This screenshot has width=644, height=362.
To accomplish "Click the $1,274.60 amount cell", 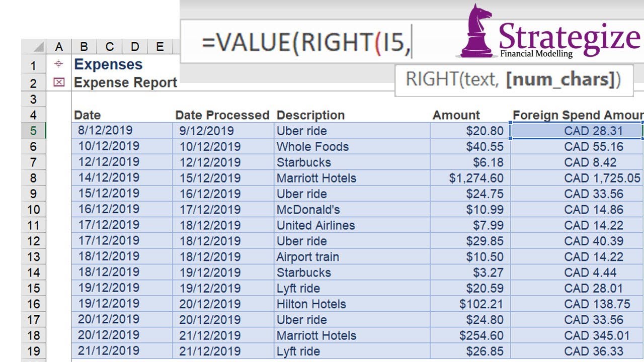I will pos(470,178).
